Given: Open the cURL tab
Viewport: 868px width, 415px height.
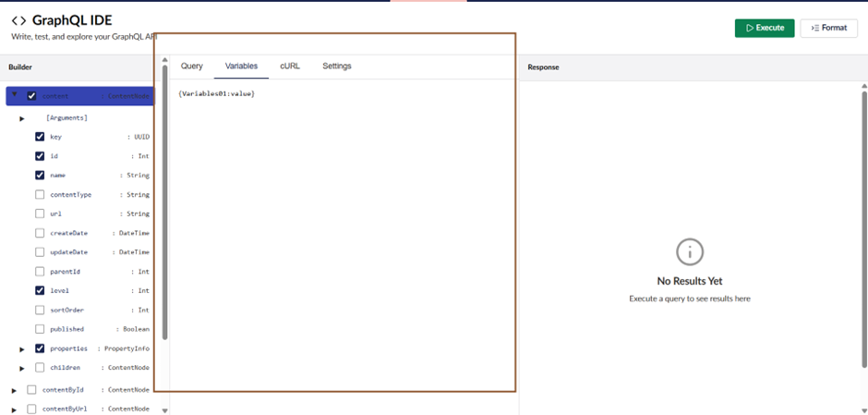Looking at the screenshot, I should coord(290,66).
